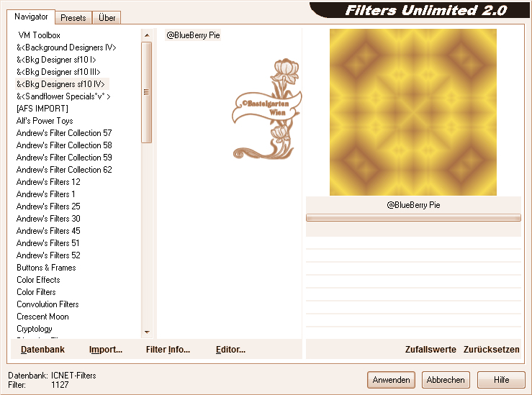Open the Datenbank menu
The height and width of the screenshot is (395, 532).
pyautogui.click(x=42, y=350)
